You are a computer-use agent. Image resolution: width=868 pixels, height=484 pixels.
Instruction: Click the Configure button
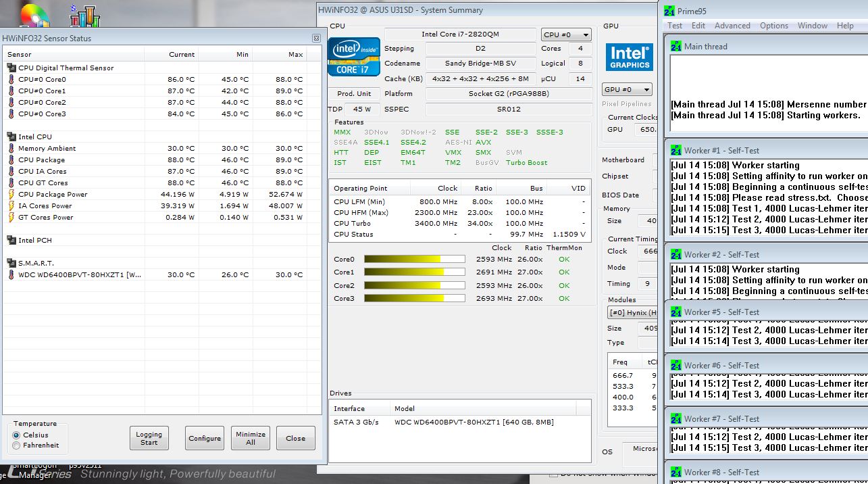[205, 438]
